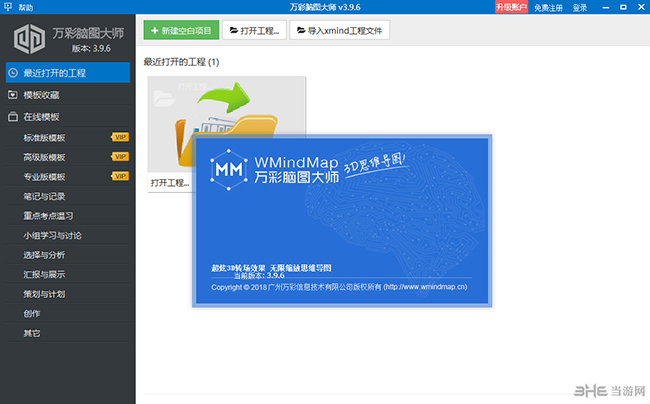Click the VIP badge on 高级版模板

coord(120,157)
